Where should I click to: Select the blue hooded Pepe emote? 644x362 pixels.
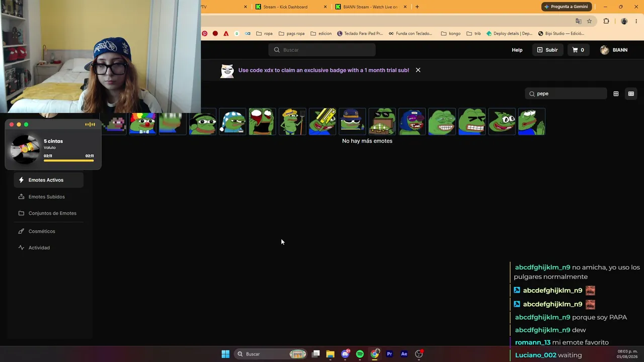coord(412,122)
